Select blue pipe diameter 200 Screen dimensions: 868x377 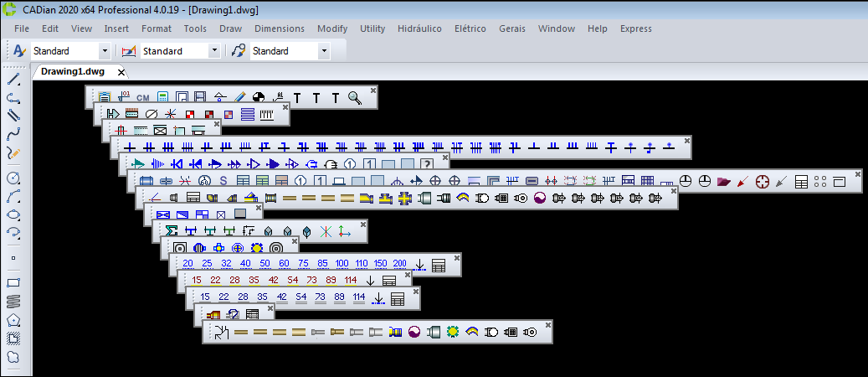click(399, 263)
